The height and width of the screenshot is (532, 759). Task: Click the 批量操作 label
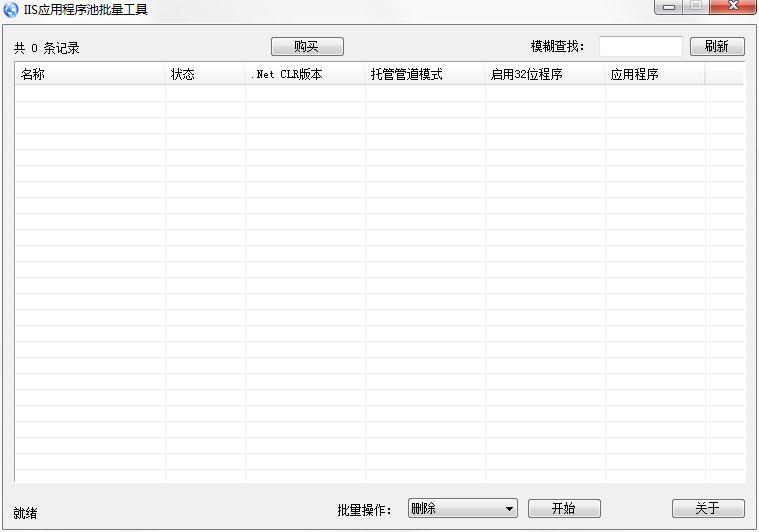pos(364,510)
